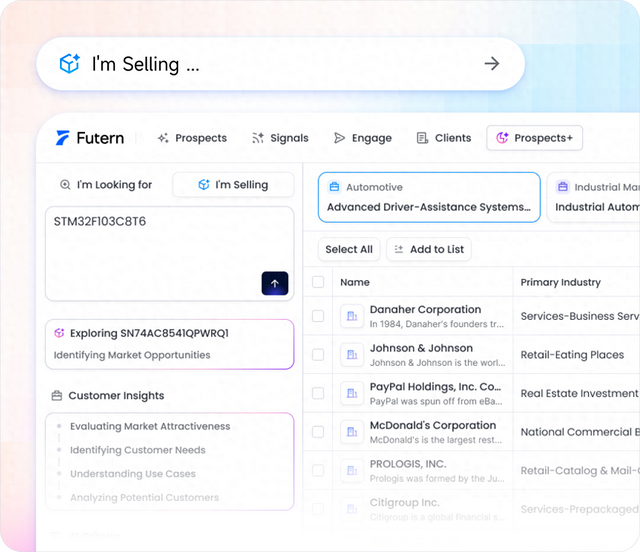Check the Citigroup Inc. row checkbox
Screen dimensions: 640x552
click(x=318, y=509)
